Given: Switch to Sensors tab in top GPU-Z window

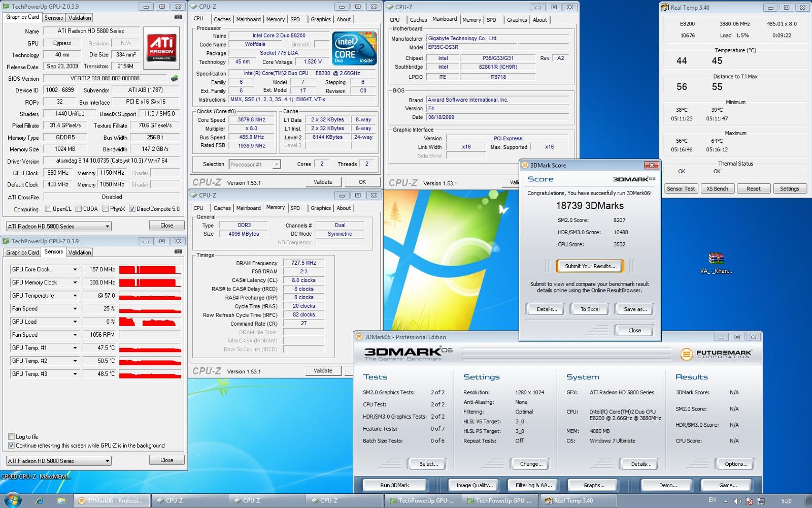Looking at the screenshot, I should point(54,18).
